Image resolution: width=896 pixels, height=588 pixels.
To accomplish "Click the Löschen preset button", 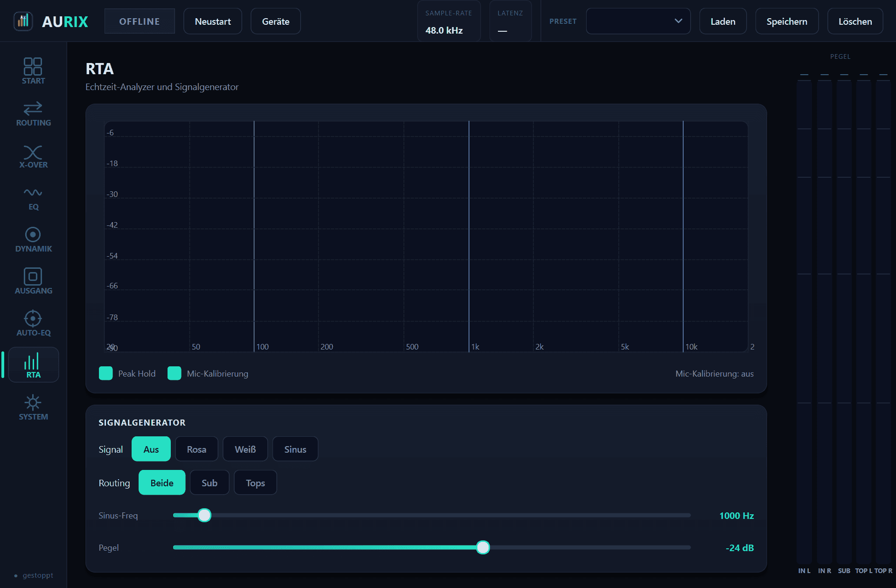I will coord(855,21).
